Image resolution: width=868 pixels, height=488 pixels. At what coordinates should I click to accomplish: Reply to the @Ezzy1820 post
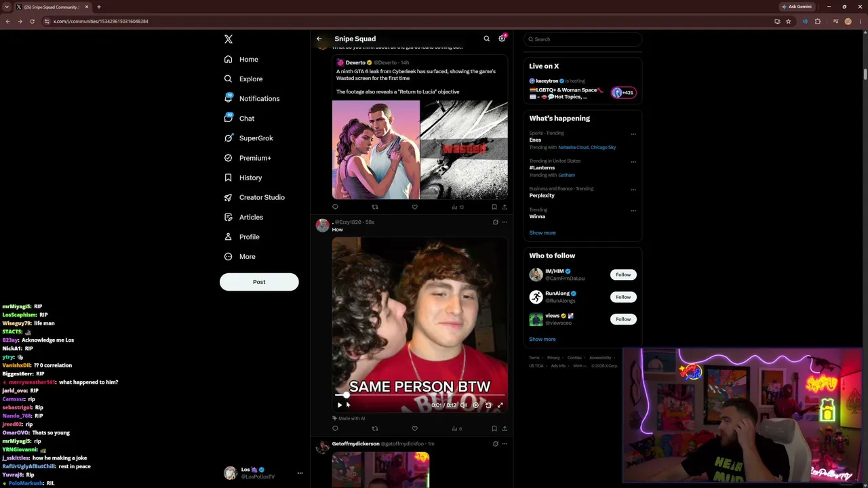click(x=335, y=428)
